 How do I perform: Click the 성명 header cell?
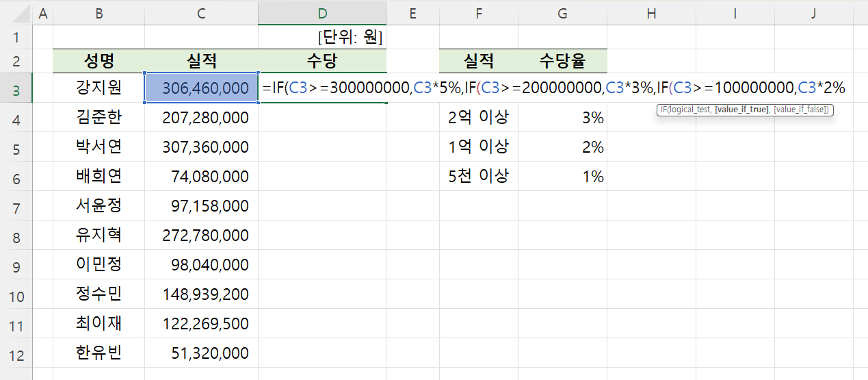tap(98, 61)
